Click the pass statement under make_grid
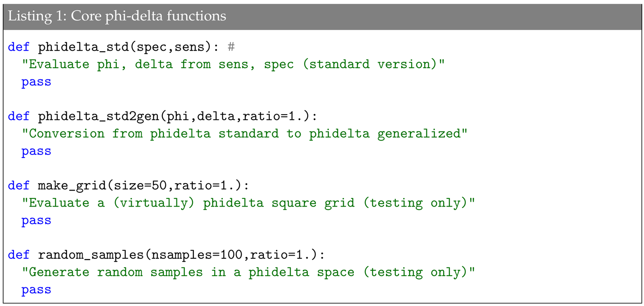This screenshot has width=644, height=306. (x=37, y=220)
